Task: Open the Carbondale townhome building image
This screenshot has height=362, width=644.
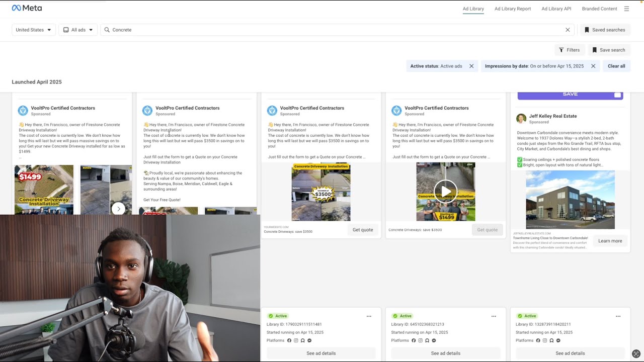Action: [x=570, y=200]
